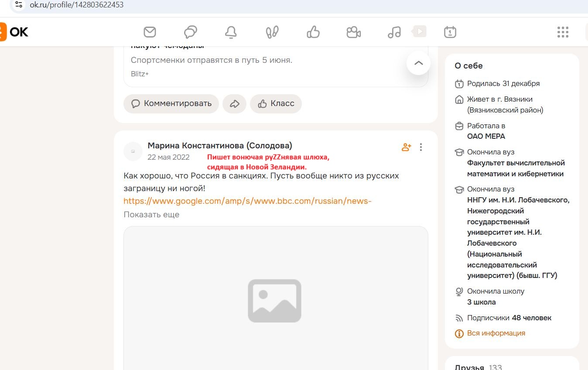Open the services grid menu icon
588x370 pixels.
pos(563,32)
